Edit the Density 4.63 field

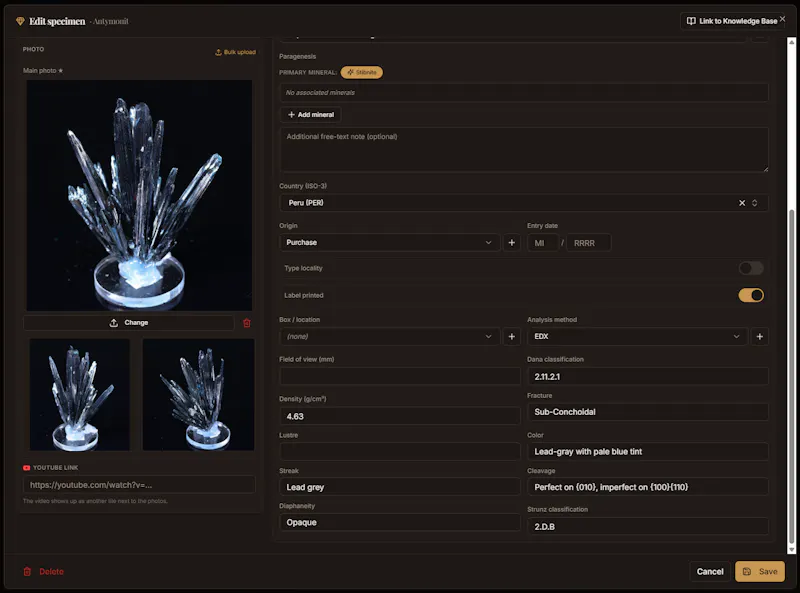tap(400, 416)
